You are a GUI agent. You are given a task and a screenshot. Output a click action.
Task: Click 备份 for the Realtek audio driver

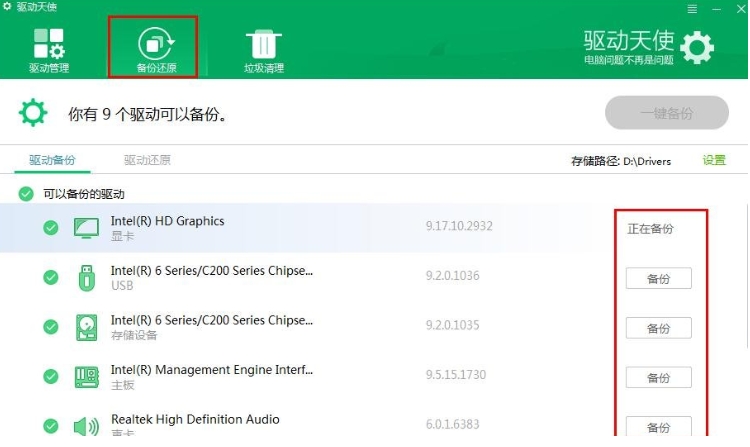click(x=659, y=426)
